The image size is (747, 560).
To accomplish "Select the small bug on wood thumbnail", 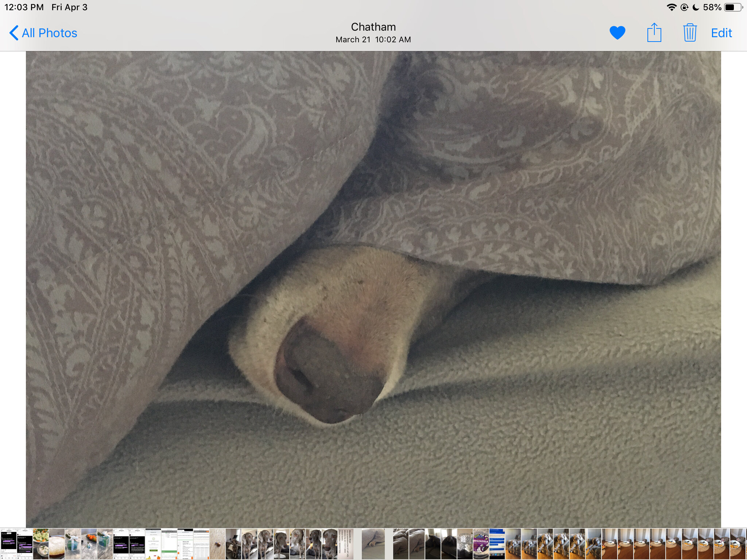I will [x=217, y=544].
